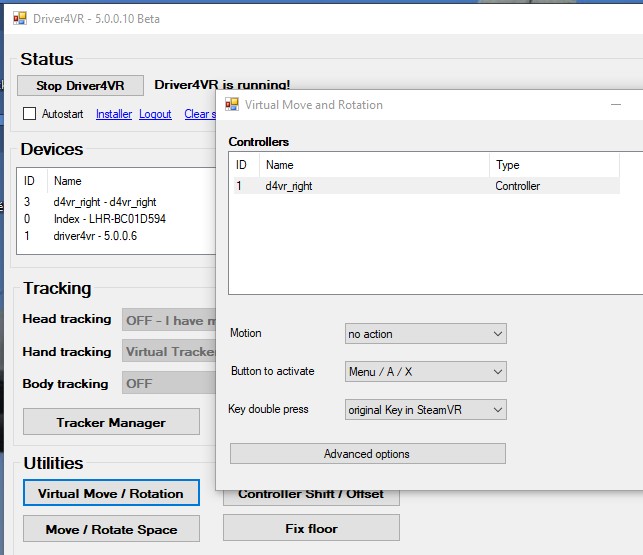Open Advanced options
This screenshot has width=643, height=555.
click(368, 454)
